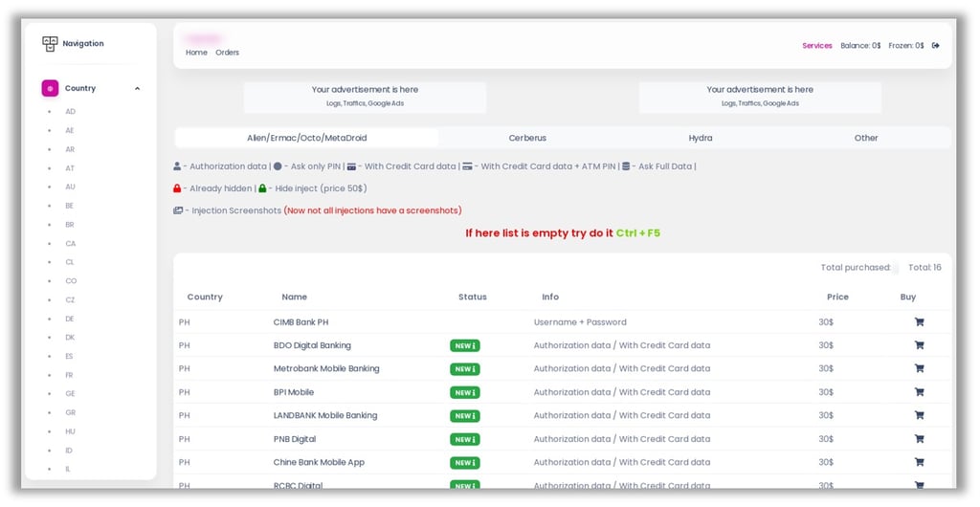The height and width of the screenshot is (507, 980).
Task: Click the Price column header
Action: (x=837, y=298)
